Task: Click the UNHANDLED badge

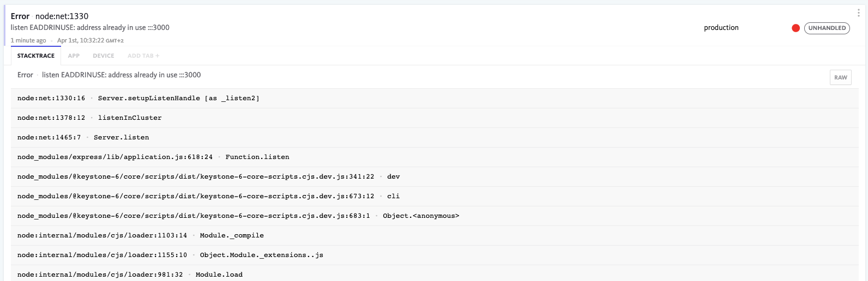Action: [x=827, y=28]
